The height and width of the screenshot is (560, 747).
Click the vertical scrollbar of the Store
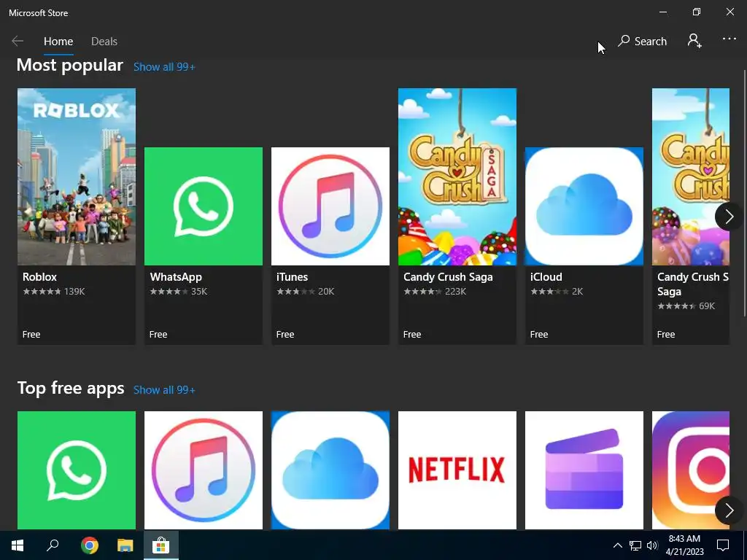(745, 192)
